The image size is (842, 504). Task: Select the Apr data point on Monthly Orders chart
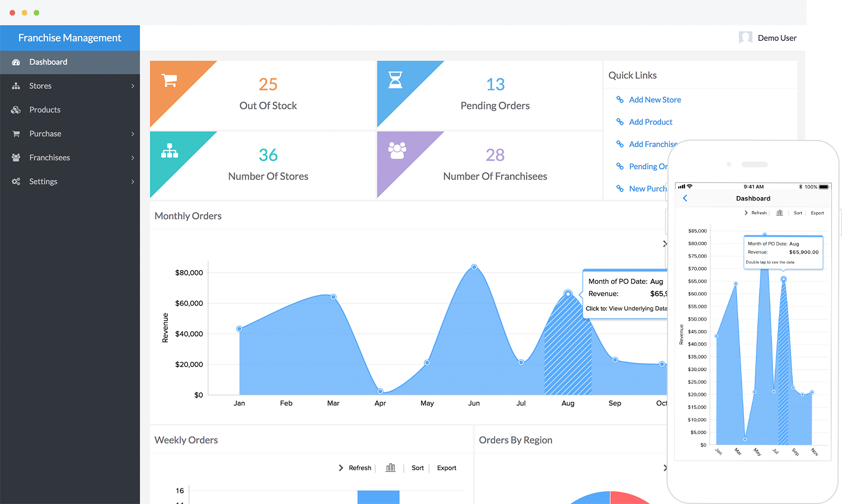coord(380,391)
